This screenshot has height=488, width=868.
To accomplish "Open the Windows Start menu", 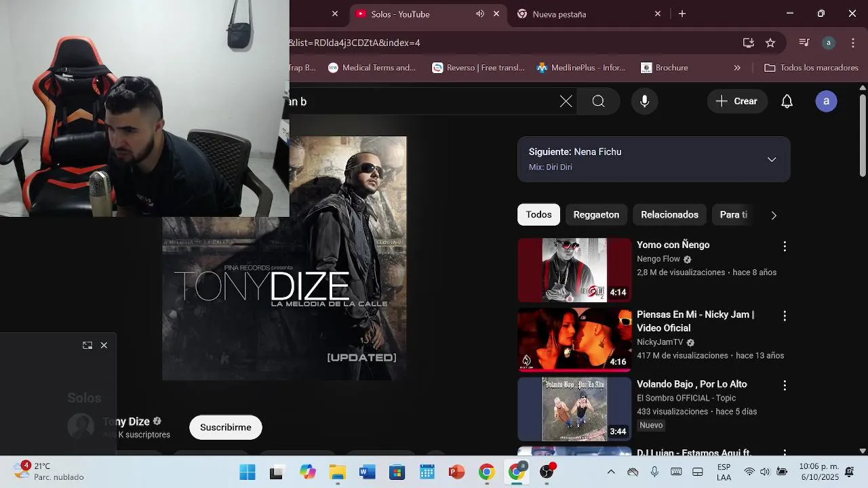I will 248,472.
